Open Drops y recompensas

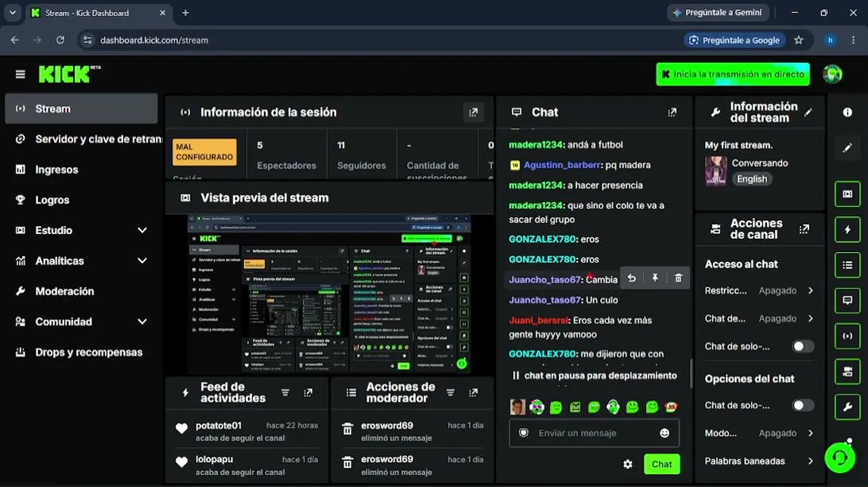(81, 352)
